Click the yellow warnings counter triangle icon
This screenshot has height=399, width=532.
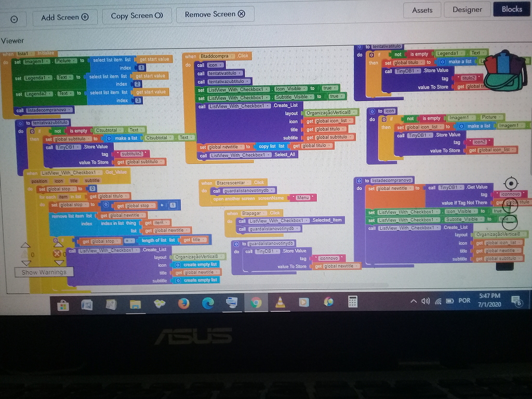point(25,254)
